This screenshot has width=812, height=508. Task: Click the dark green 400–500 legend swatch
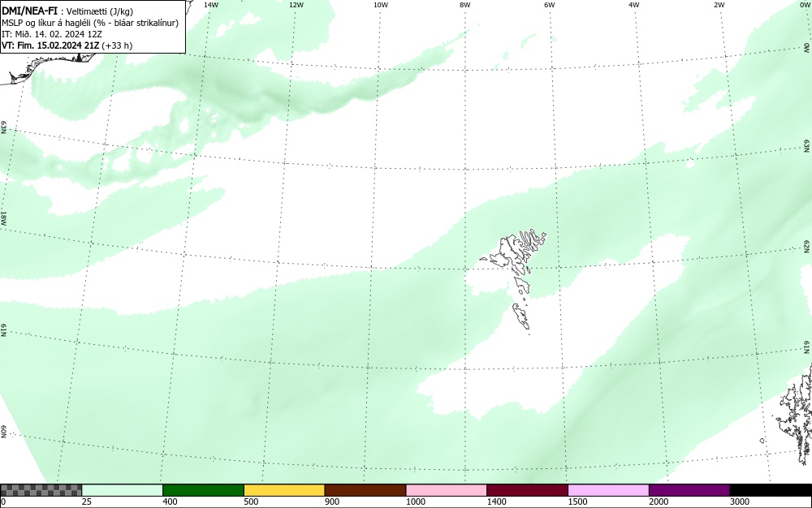[x=203, y=490]
